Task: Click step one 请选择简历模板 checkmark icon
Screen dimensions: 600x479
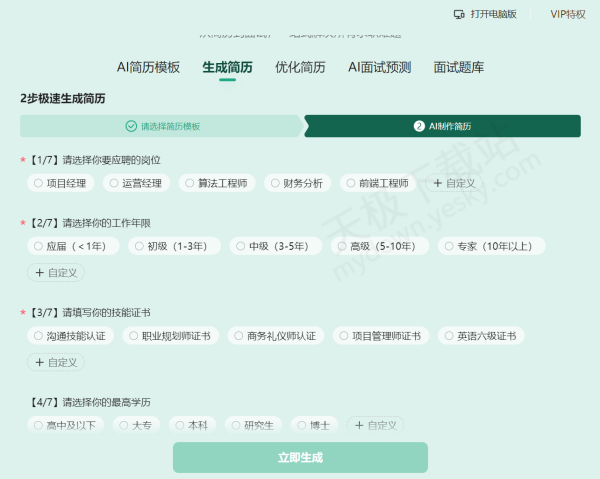Action: pyautogui.click(x=131, y=126)
